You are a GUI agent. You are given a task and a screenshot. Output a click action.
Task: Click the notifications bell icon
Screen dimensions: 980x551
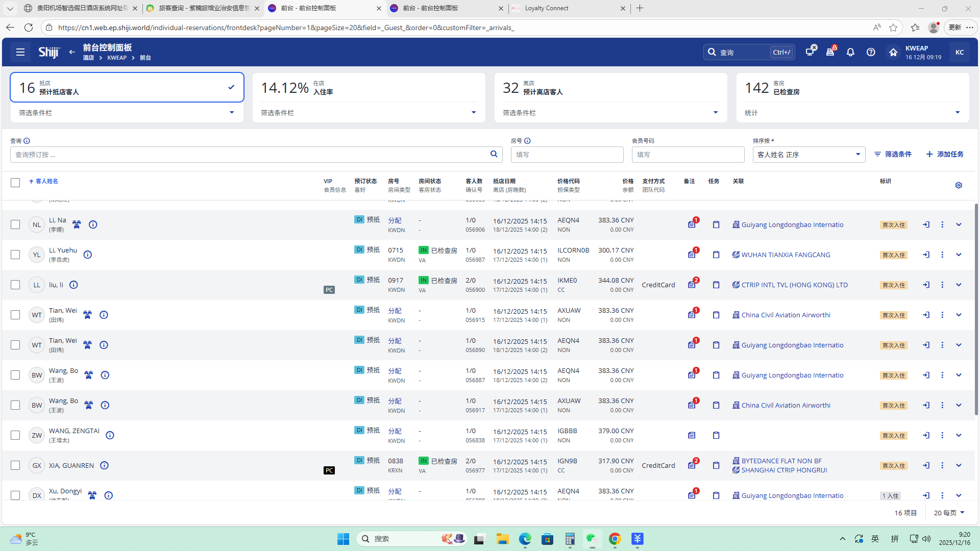click(850, 52)
